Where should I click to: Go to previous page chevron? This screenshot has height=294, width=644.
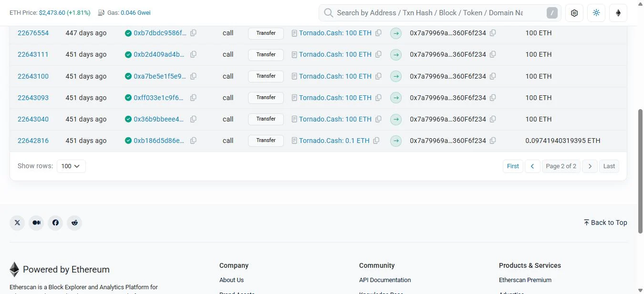(532, 166)
